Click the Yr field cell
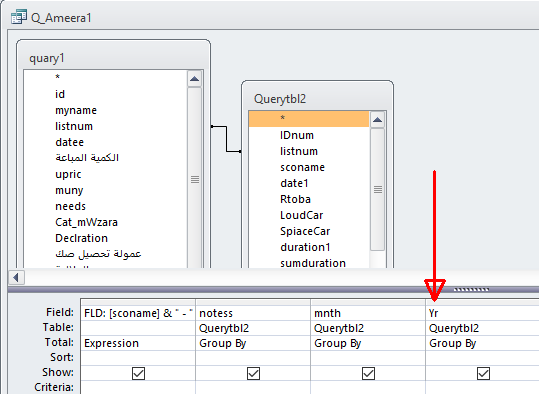The width and height of the screenshot is (539, 394). pyautogui.click(x=483, y=313)
